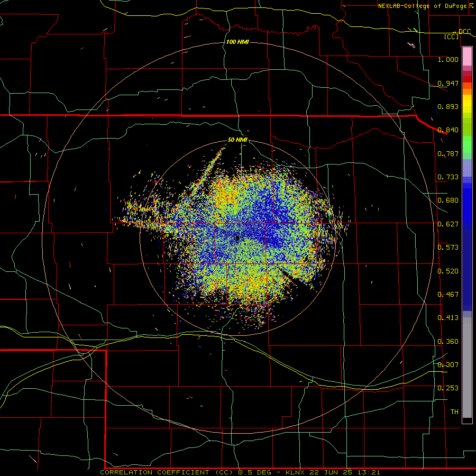Click the 0.733 legend value
The width and height of the screenshot is (476, 476).
pyautogui.click(x=448, y=177)
